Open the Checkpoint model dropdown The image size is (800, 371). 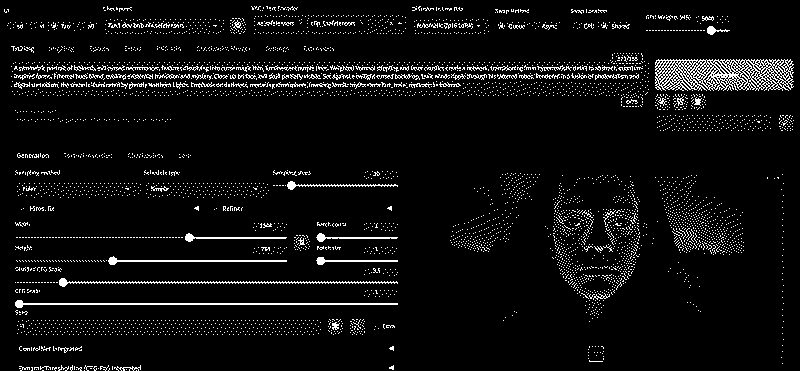[x=164, y=26]
